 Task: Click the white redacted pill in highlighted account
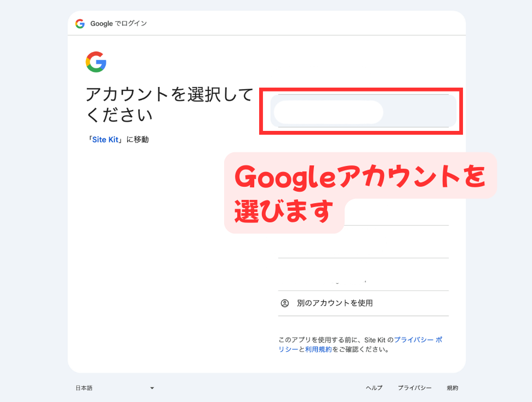(328, 112)
